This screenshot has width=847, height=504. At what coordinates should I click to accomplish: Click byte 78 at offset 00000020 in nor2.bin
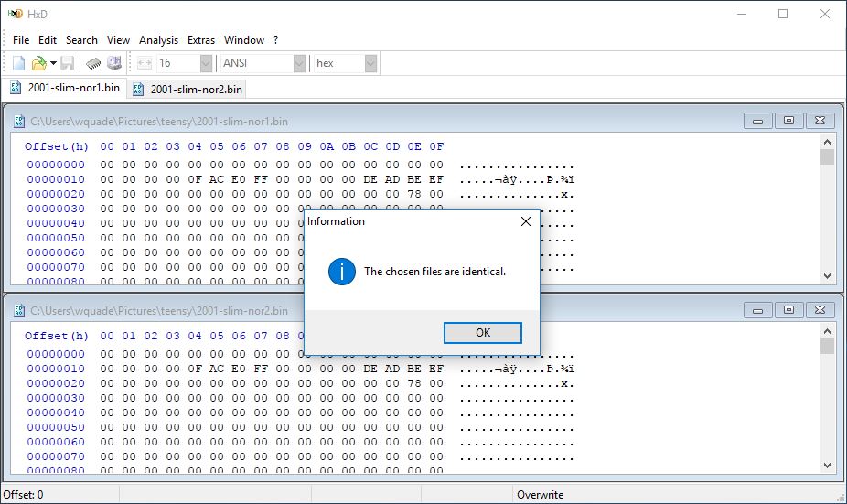[414, 383]
